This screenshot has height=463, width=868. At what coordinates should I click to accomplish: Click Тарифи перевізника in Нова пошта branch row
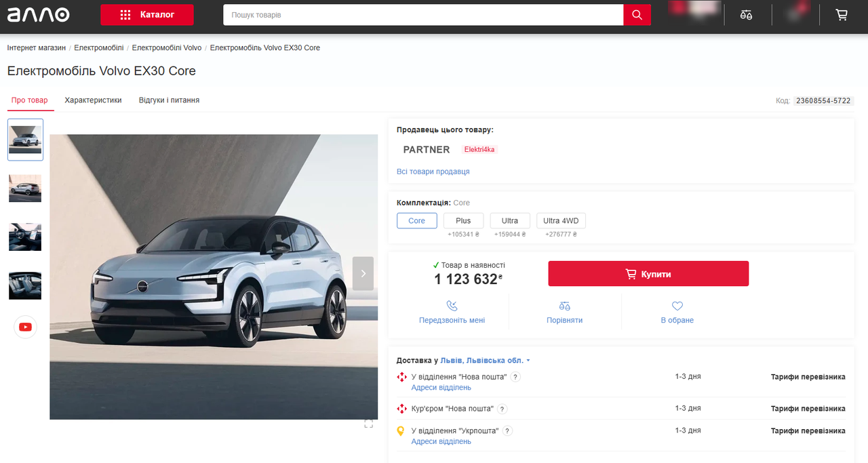[x=808, y=377]
